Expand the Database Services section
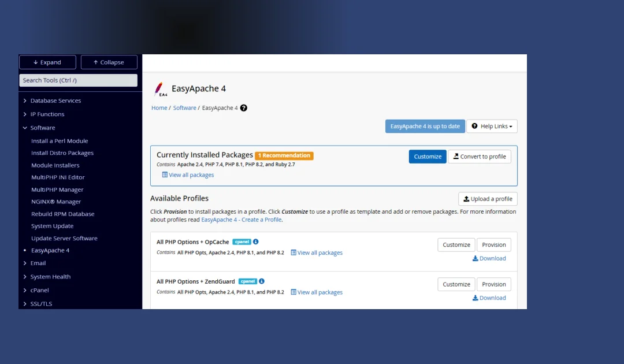Screen dimensions: 624x364 [x=55, y=101]
